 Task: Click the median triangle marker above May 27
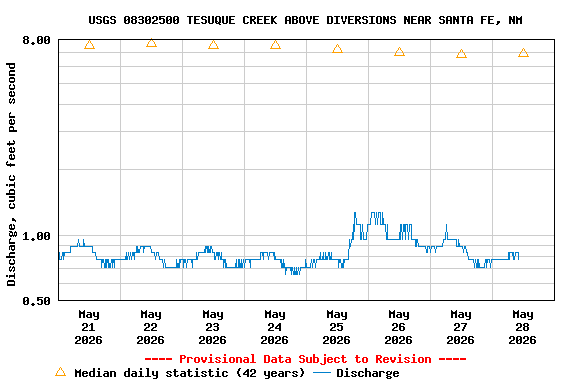[461, 54]
